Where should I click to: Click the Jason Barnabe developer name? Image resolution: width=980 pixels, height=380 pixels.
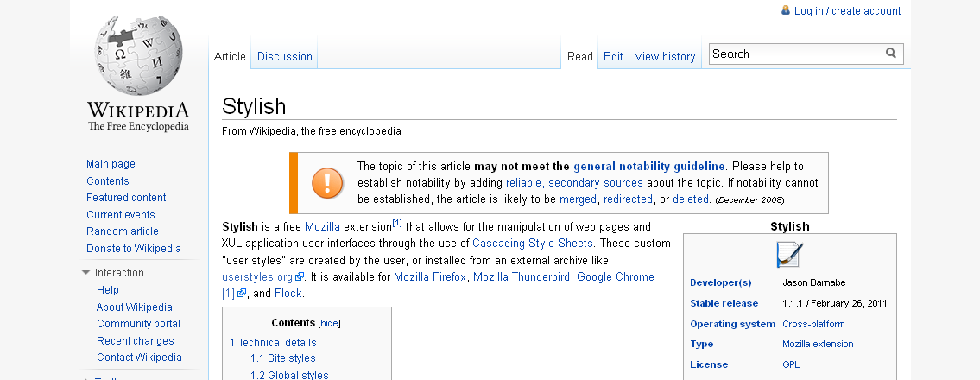pyautogui.click(x=813, y=282)
